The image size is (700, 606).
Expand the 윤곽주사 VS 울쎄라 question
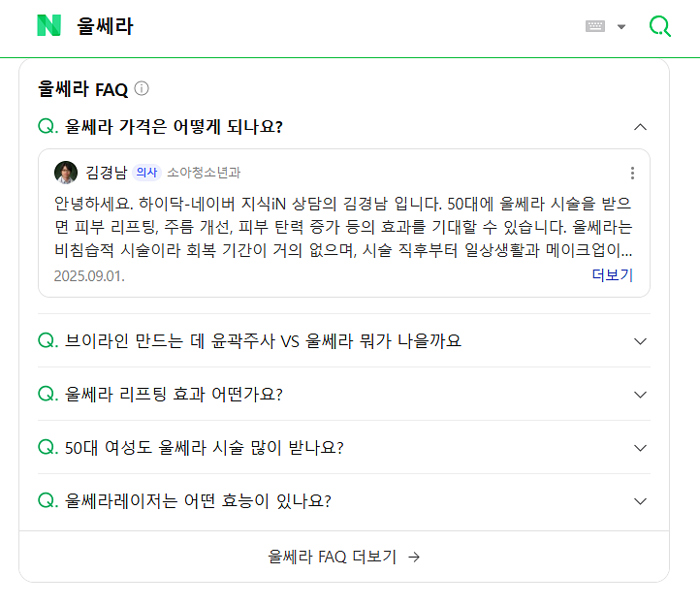[x=639, y=341]
